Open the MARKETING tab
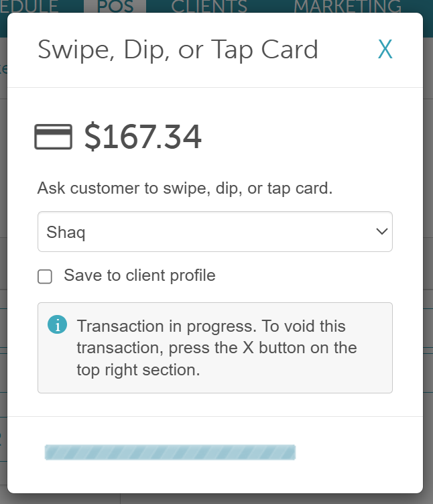The image size is (433, 504). pyautogui.click(x=347, y=6)
